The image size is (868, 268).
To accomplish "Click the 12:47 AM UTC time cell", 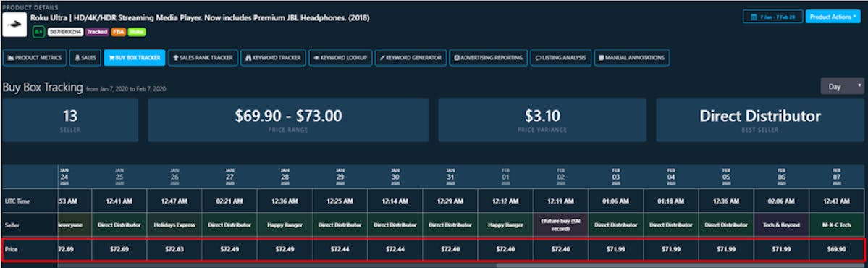I will coord(174,201).
